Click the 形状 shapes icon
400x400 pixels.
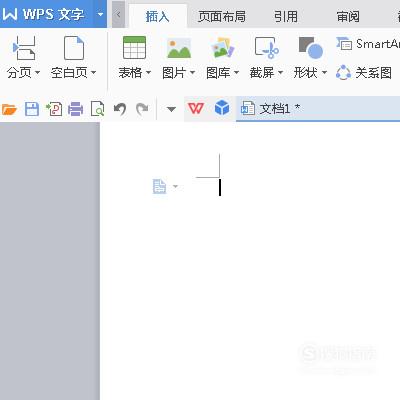pos(311,48)
